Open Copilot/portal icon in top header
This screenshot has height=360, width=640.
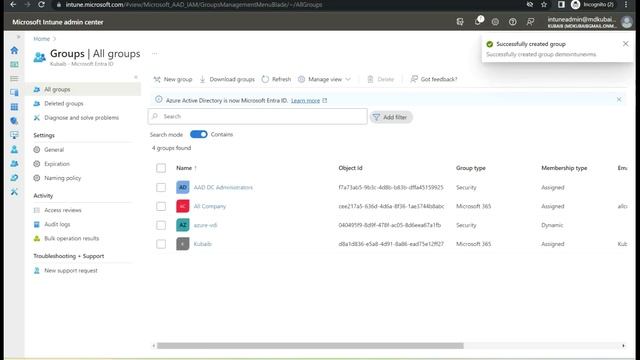pos(460,22)
